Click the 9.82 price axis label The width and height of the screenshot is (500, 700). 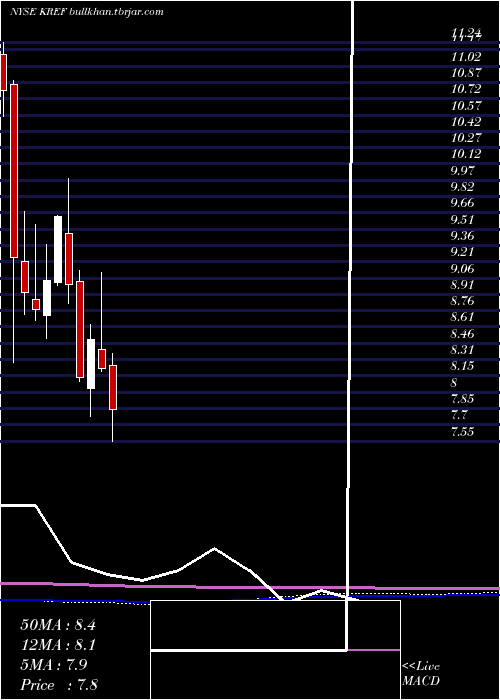pyautogui.click(x=463, y=187)
